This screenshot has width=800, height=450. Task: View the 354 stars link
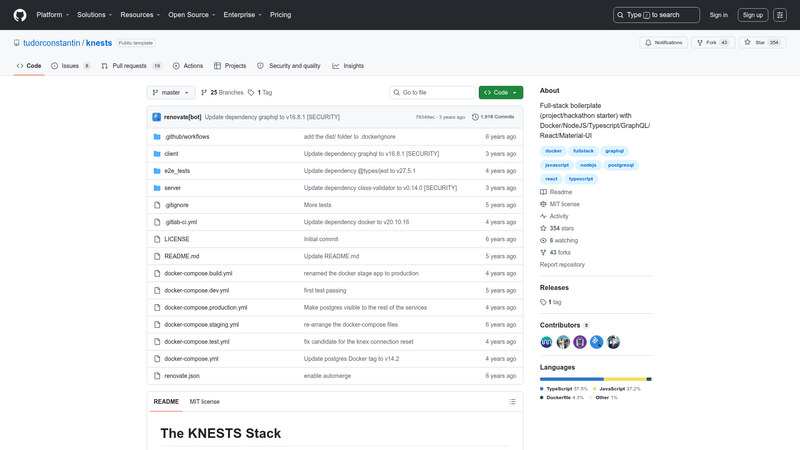(557, 229)
